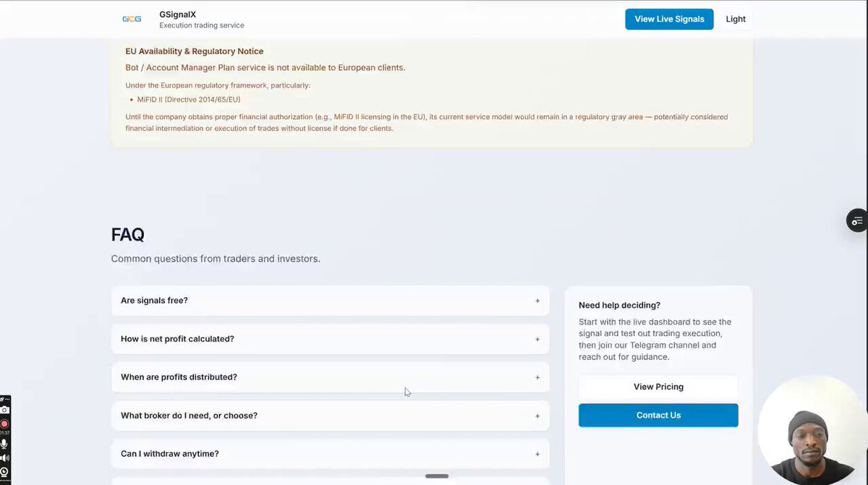
Task: Take a screenshot with recorder camera icon
Action: click(4, 410)
